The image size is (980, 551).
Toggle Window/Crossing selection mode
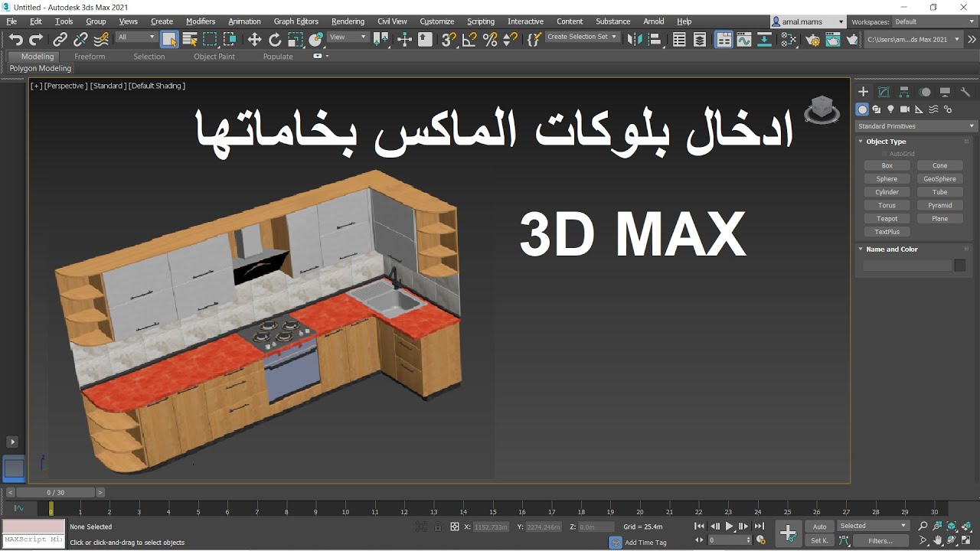(230, 40)
